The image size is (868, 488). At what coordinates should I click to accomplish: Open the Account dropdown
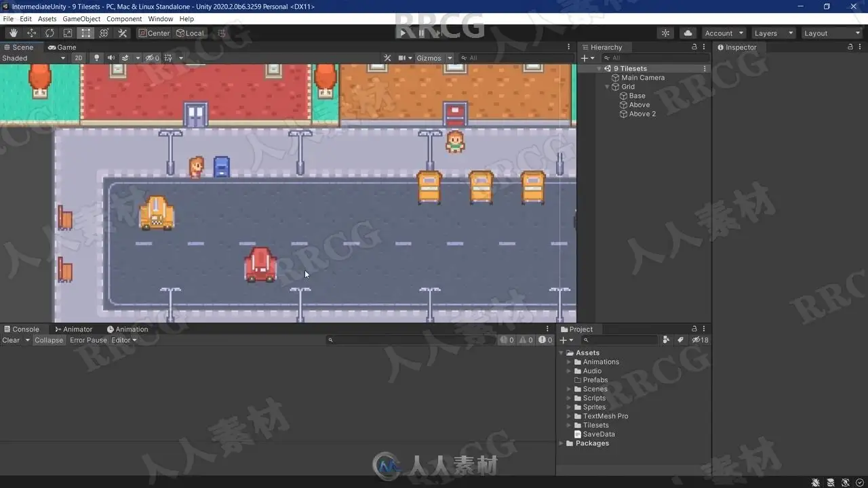point(724,33)
